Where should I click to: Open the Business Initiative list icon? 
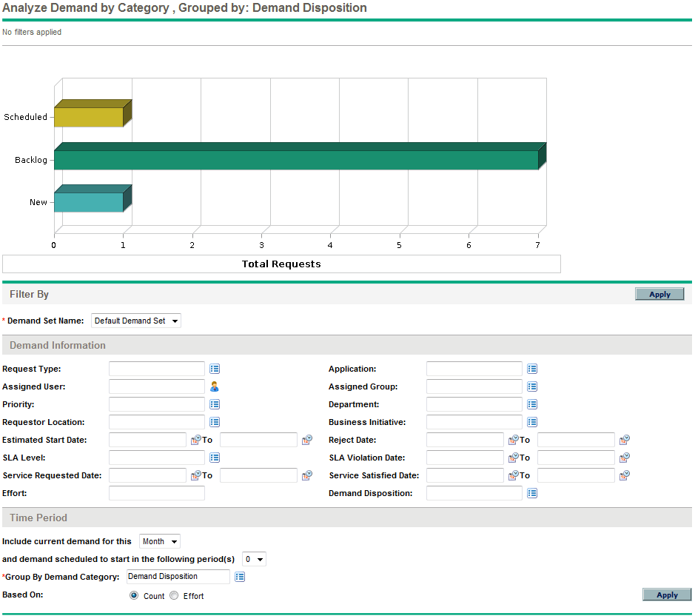click(532, 422)
